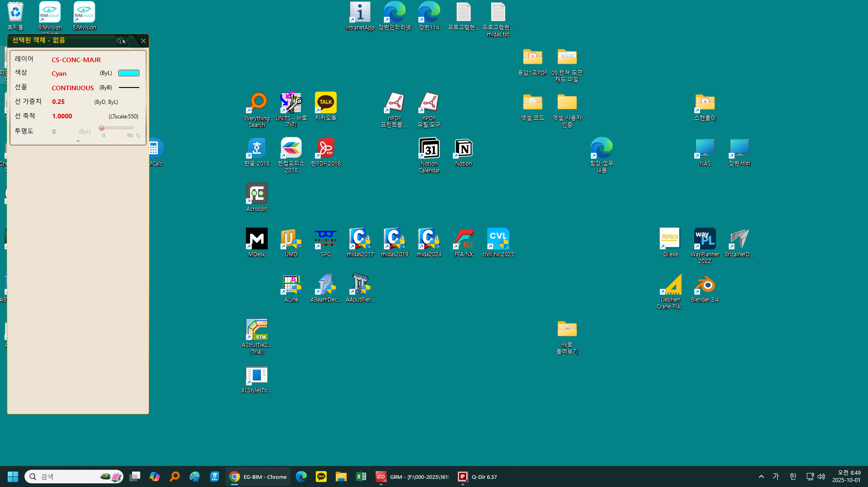Select the AStrutTie2... (Trial) icon
The height and width of the screenshot is (487, 868).
pos(257,337)
